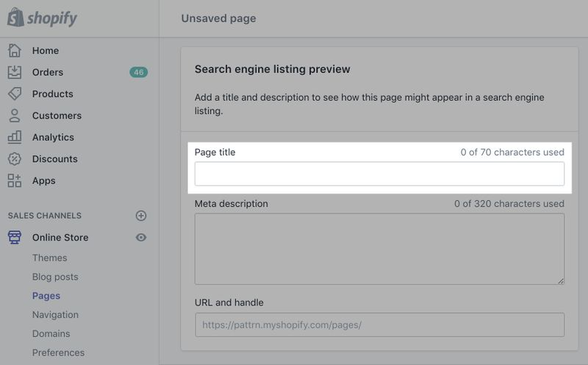The image size is (588, 365).
Task: Open Navigation settings in sidebar
Action: tap(55, 314)
